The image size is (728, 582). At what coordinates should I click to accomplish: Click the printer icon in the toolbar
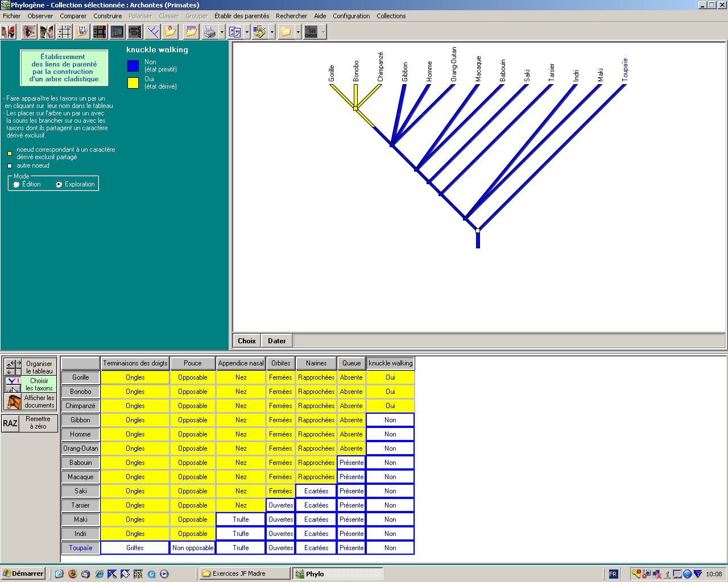coord(209,32)
